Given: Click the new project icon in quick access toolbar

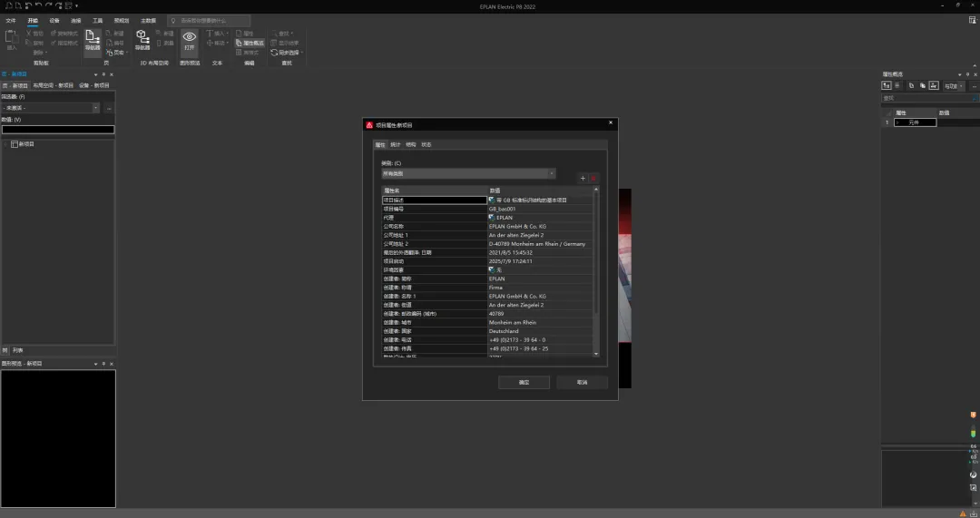Looking at the screenshot, I should click(9, 5).
